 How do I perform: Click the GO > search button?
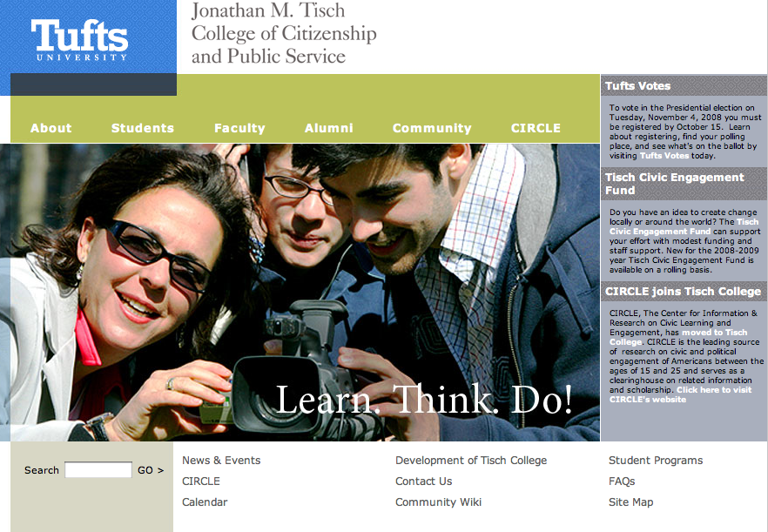click(x=151, y=470)
